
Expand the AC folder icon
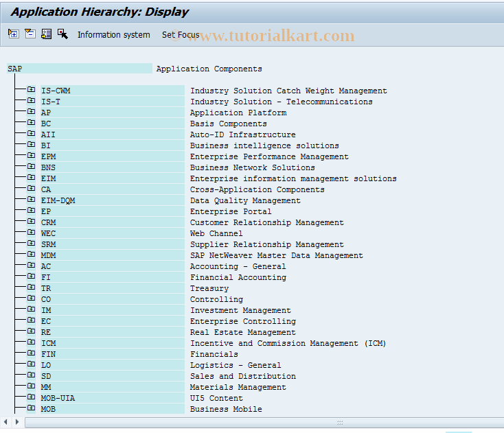[x=31, y=266]
